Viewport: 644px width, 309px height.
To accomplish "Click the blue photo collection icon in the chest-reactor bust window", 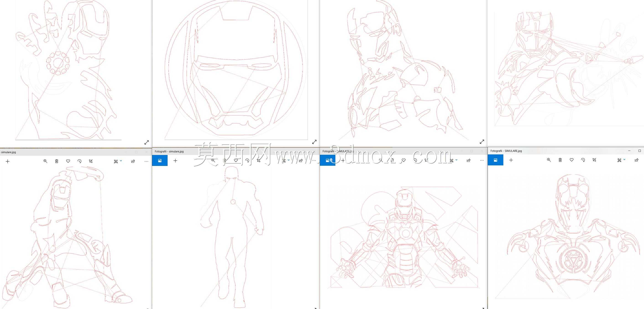I will click(x=495, y=160).
